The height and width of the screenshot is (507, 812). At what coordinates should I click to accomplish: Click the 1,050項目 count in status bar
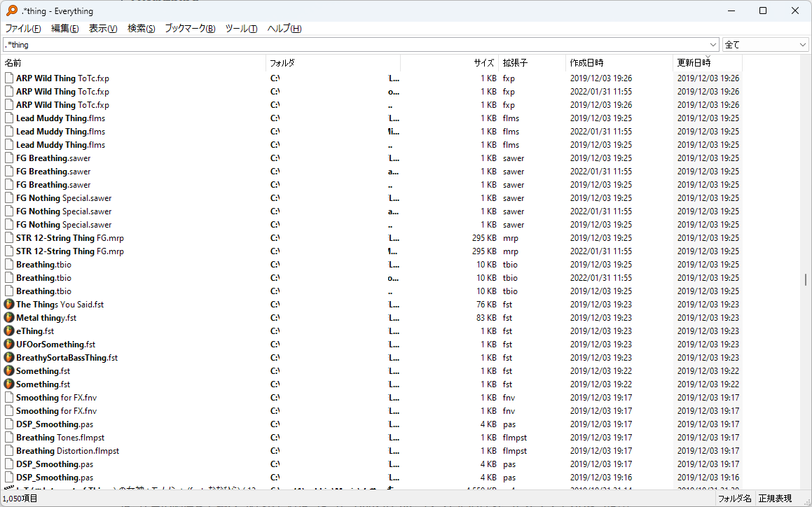click(x=20, y=498)
